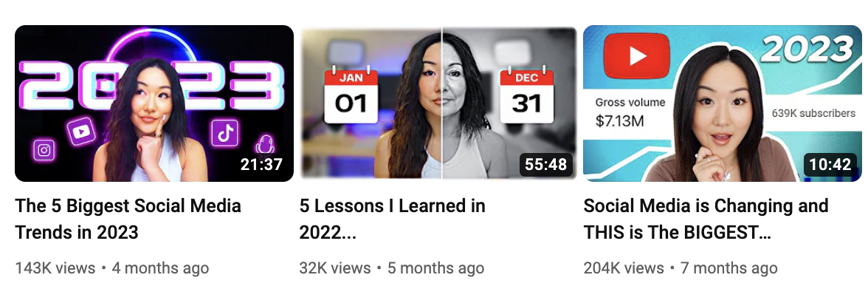
Task: Click the red YouTube logo in third thumbnail
Action: click(x=636, y=55)
